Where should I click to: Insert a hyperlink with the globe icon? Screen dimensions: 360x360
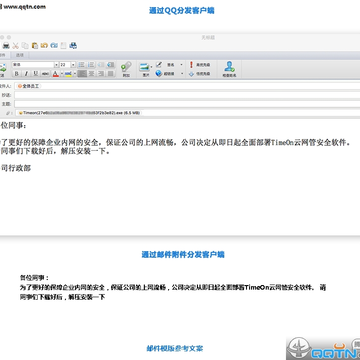click(x=159, y=74)
